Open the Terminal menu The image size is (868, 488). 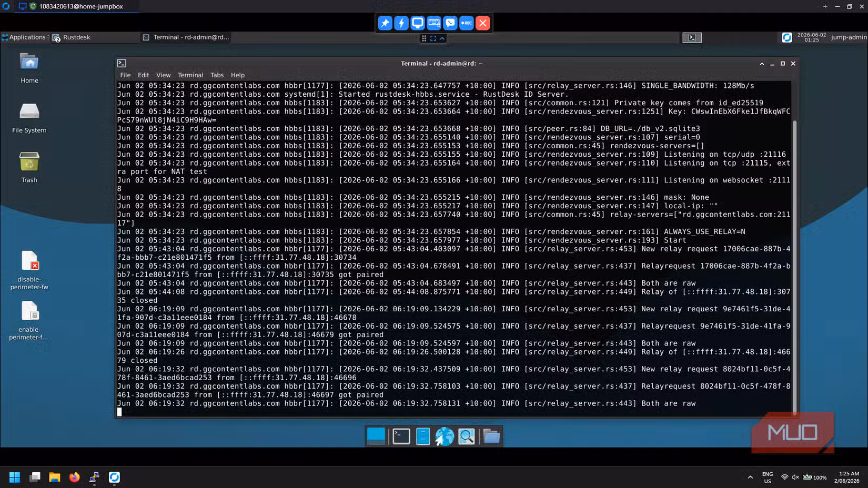pyautogui.click(x=190, y=75)
